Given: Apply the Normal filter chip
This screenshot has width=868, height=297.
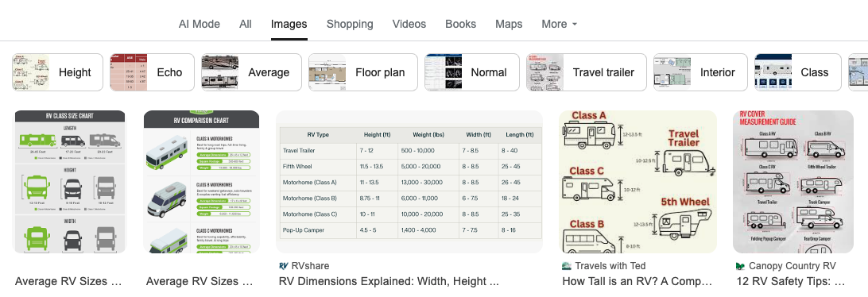Looking at the screenshot, I should (x=472, y=72).
